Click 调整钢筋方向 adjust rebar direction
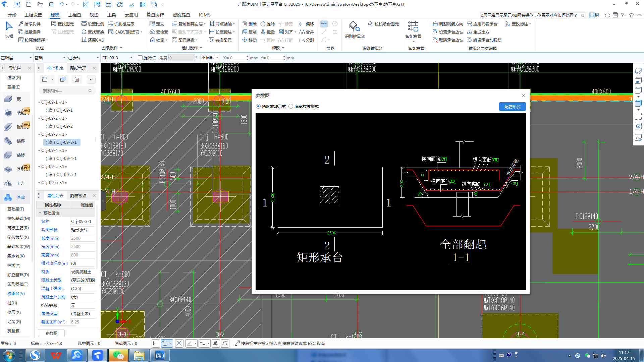This screenshot has width=644, height=362. tap(448, 24)
